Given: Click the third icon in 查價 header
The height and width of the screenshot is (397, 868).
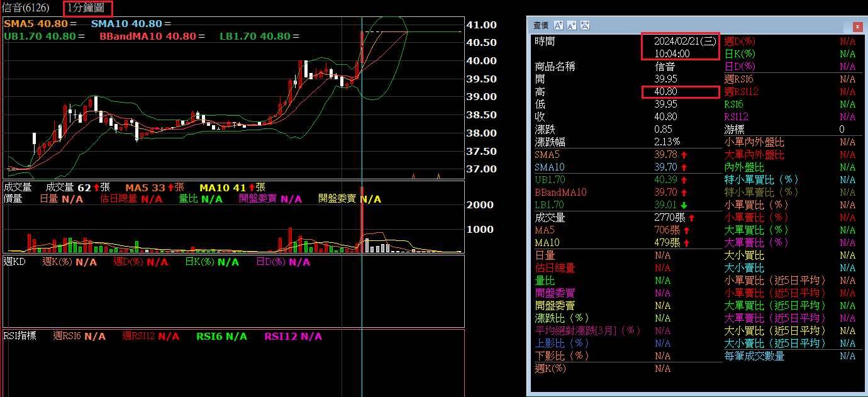Looking at the screenshot, I should (x=585, y=25).
